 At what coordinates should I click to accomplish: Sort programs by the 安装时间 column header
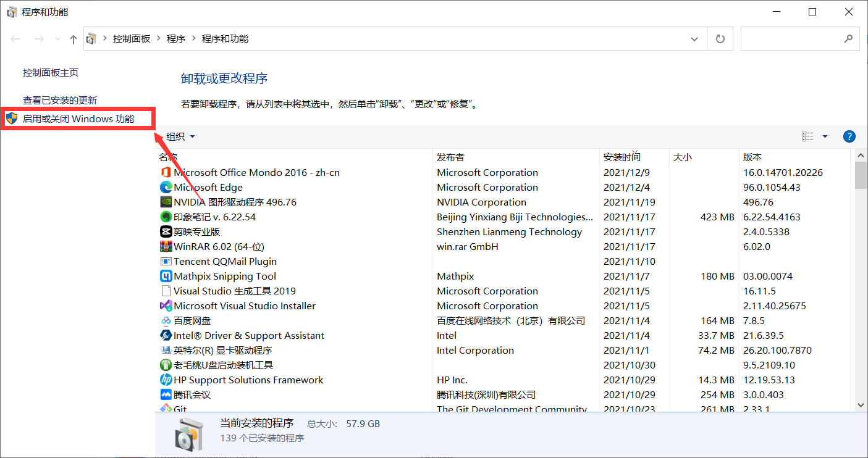(x=620, y=157)
